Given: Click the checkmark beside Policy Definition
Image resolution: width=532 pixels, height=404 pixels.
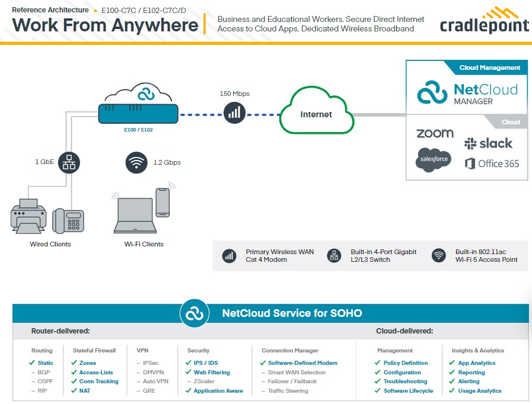Looking at the screenshot, I should pyautogui.click(x=377, y=363).
